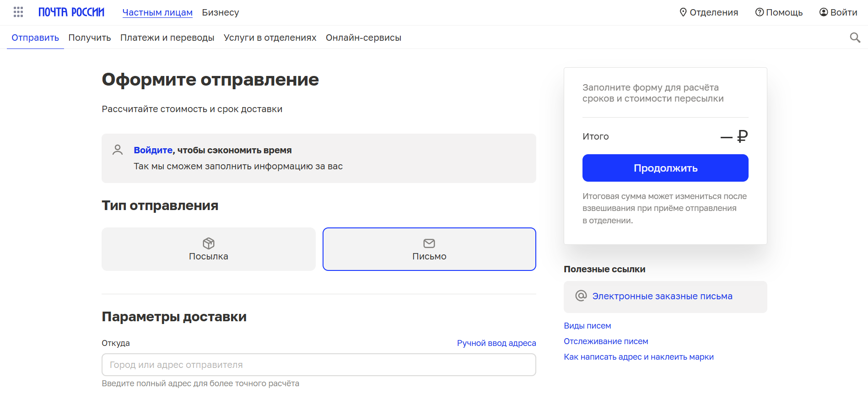Select the Письмо shipment type
Viewport: 868px width, 394px height.
point(429,249)
